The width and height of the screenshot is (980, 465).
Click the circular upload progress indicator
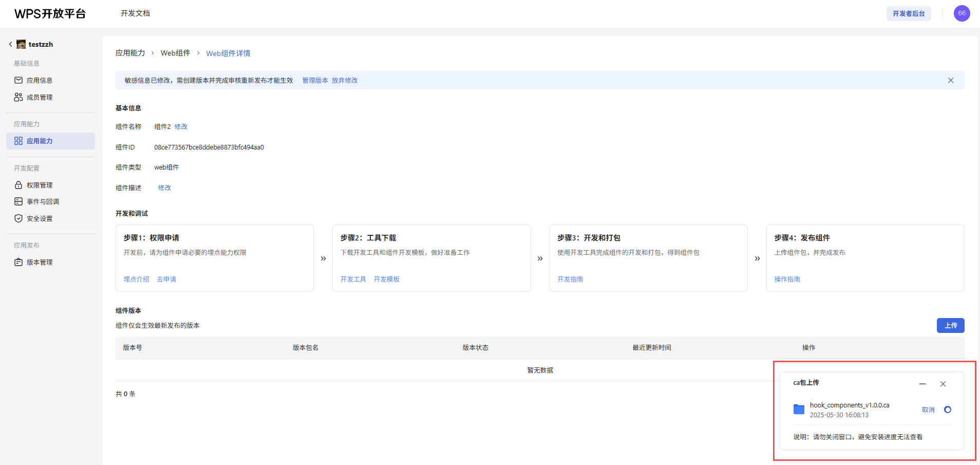(948, 410)
